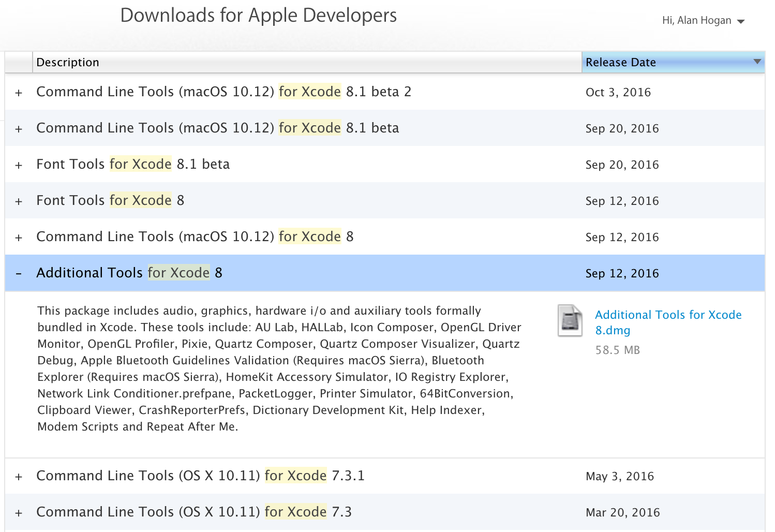Select Font Tools for Xcode 8 title
The image size is (775, 532).
tap(110, 200)
